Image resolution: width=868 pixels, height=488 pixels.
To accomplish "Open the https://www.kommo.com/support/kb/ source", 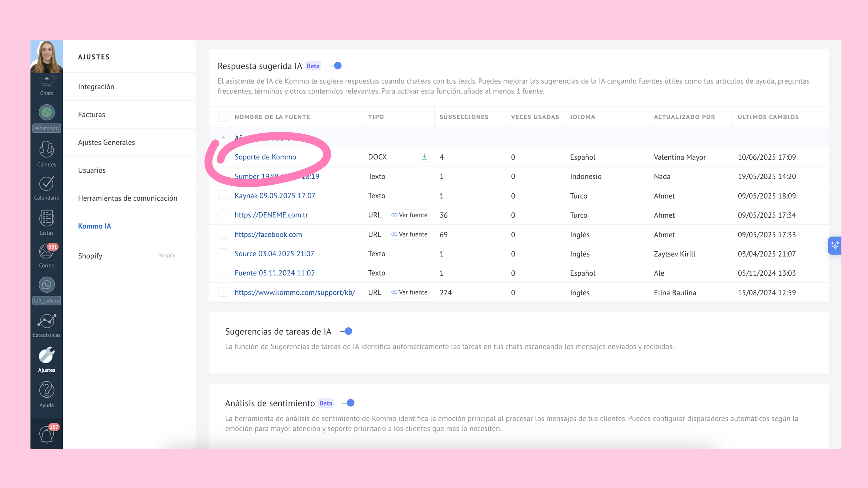I will [295, 292].
